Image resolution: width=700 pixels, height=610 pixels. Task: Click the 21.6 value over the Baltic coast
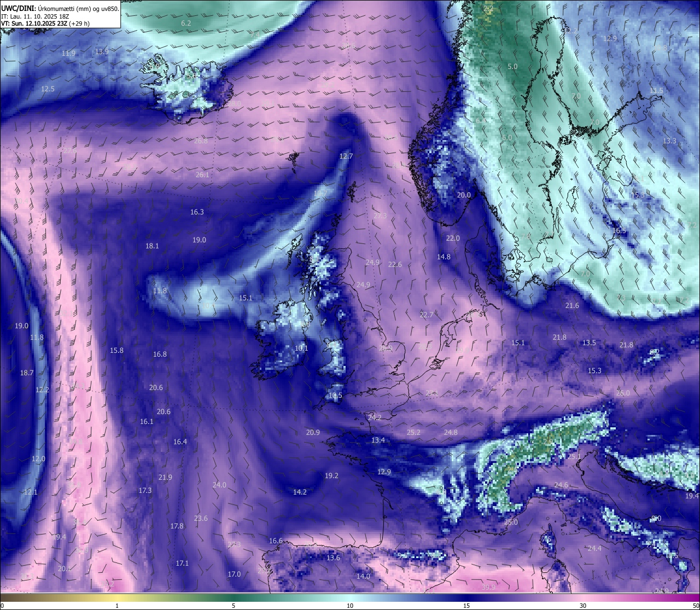[572, 305]
